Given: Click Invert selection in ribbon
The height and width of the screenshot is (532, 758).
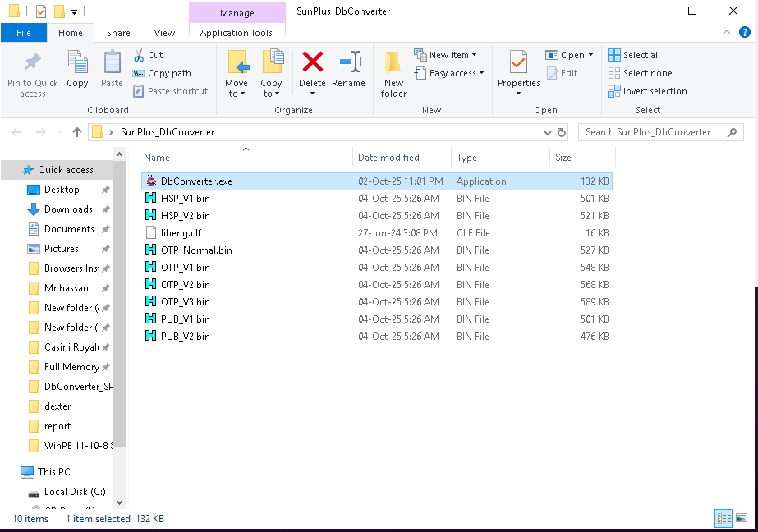Looking at the screenshot, I should click(647, 91).
